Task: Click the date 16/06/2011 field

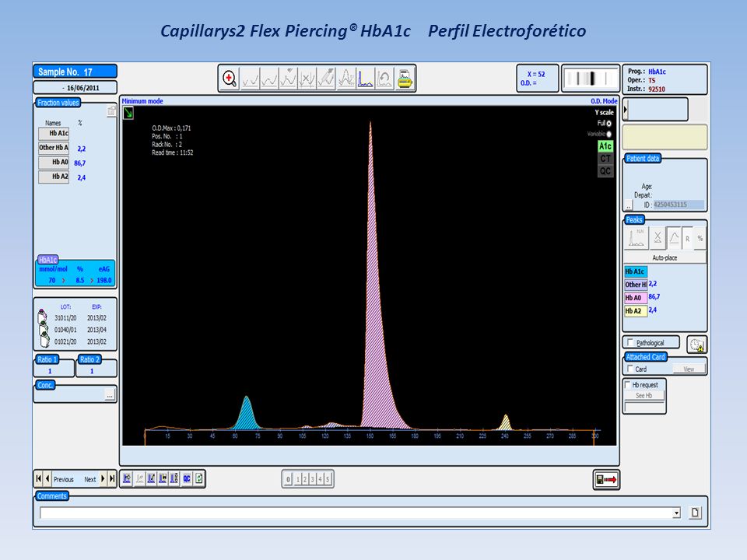Action: pos(75,88)
